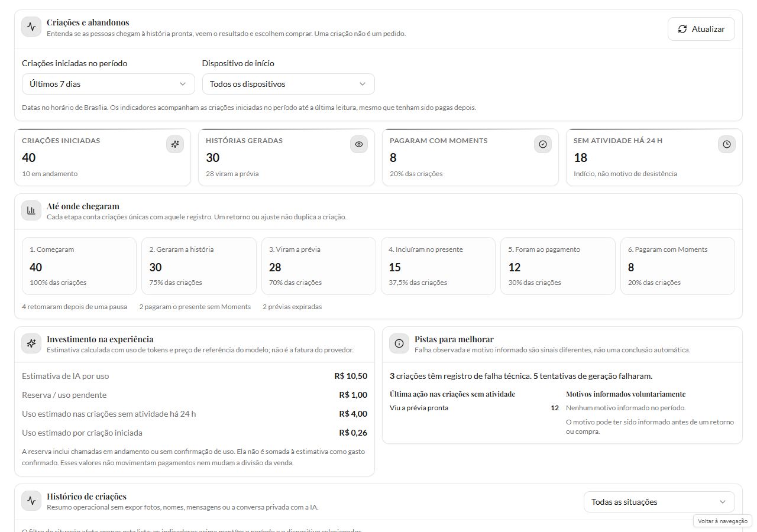Click the pulse icon beside Criações e abandonos

coord(31,27)
